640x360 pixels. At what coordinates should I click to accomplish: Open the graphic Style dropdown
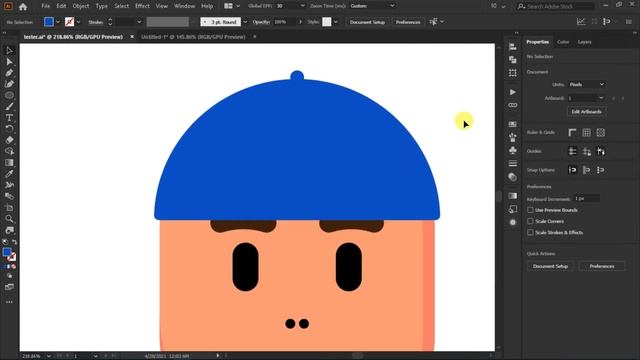pos(336,22)
